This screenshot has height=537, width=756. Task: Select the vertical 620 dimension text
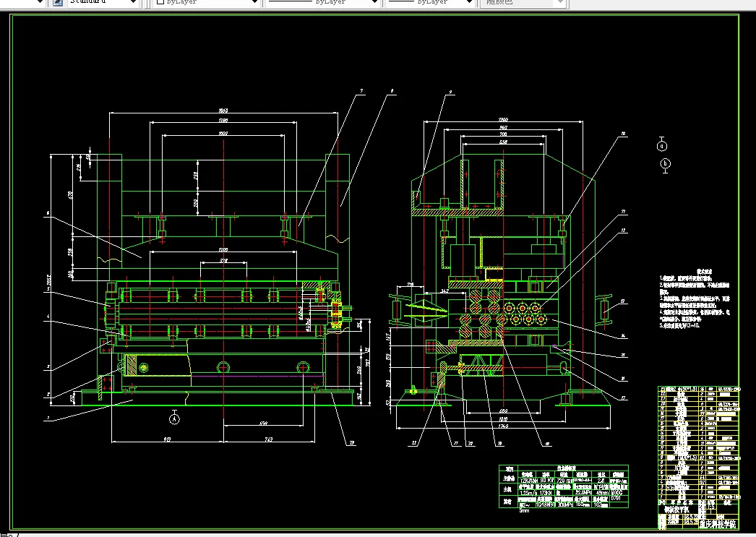70,195
